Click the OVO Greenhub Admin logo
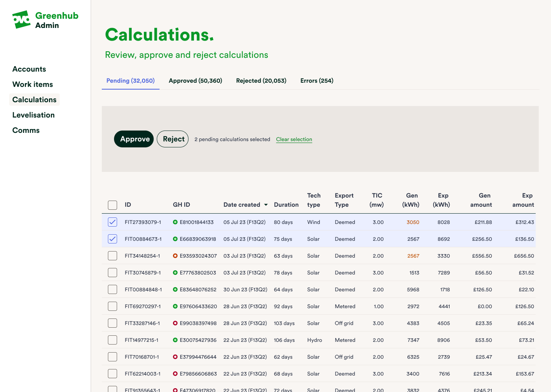This screenshot has width=551, height=392. point(45,20)
